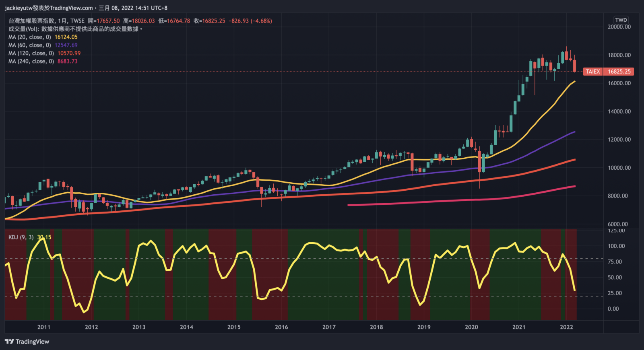The image size is (644, 350).
Task: Click the 2016 label on time axis
Action: pos(281,327)
